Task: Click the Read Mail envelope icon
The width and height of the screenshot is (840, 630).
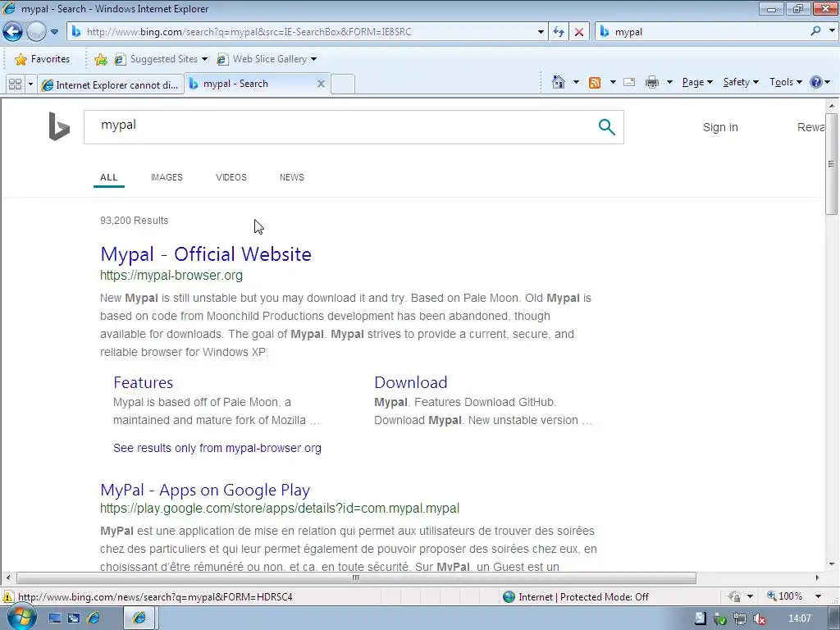Action: click(629, 82)
